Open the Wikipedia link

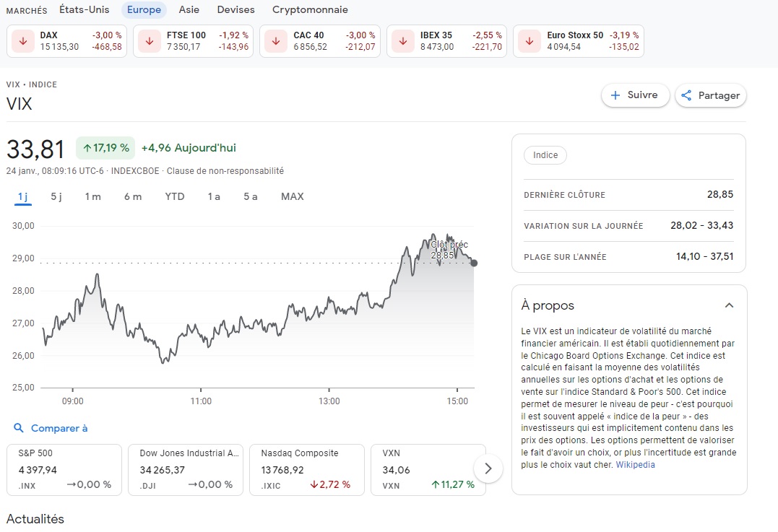click(636, 465)
